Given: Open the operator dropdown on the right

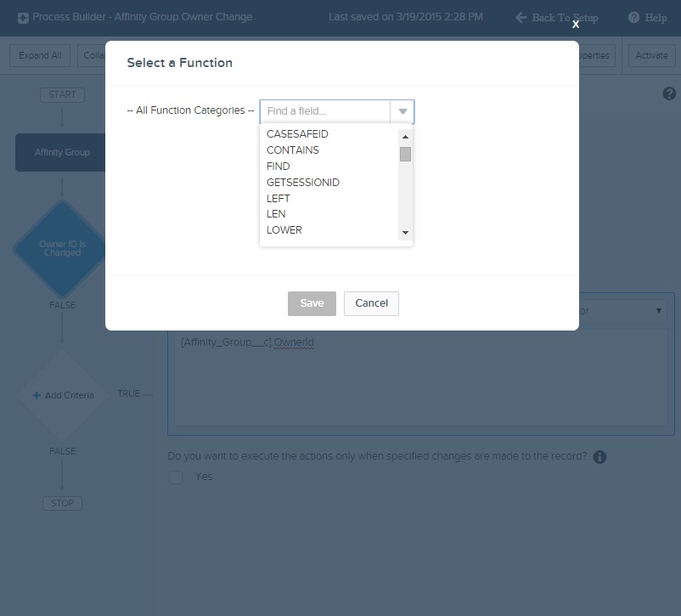Looking at the screenshot, I should tap(660, 310).
